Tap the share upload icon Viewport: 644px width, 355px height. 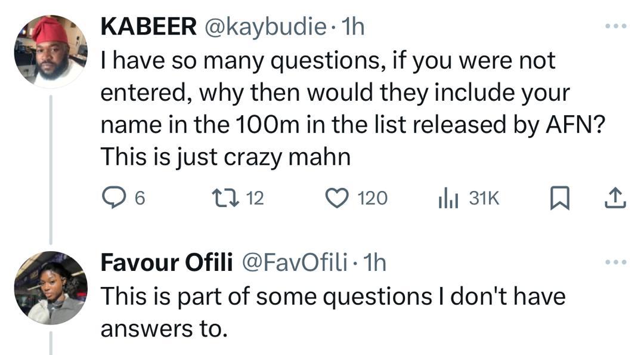coord(615,199)
